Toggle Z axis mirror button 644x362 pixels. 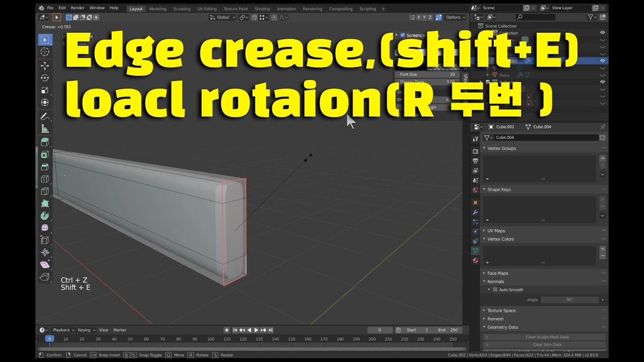(x=430, y=17)
